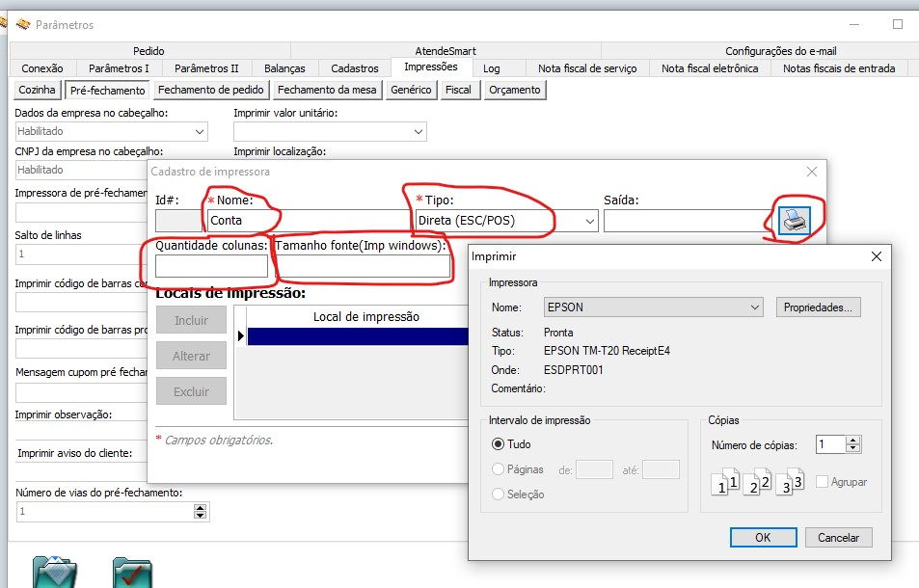
Task: Open Nota fiscal eletrônica tab
Action: [709, 68]
